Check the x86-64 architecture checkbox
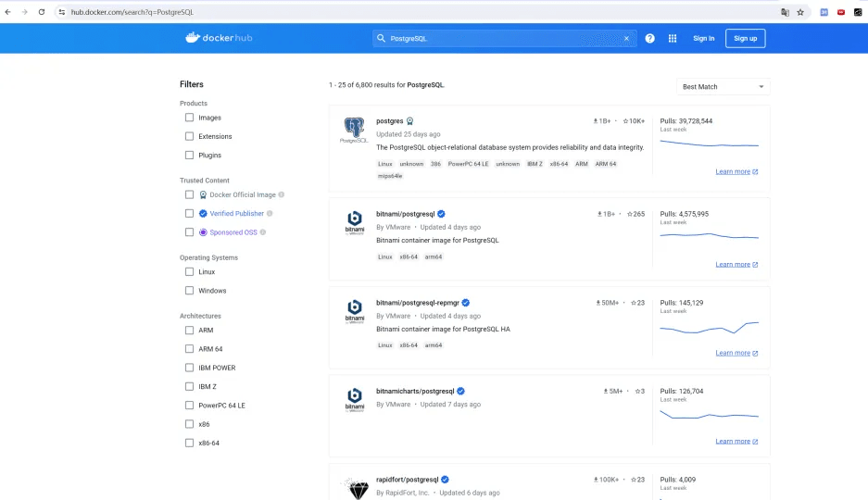The image size is (868, 500). (189, 443)
